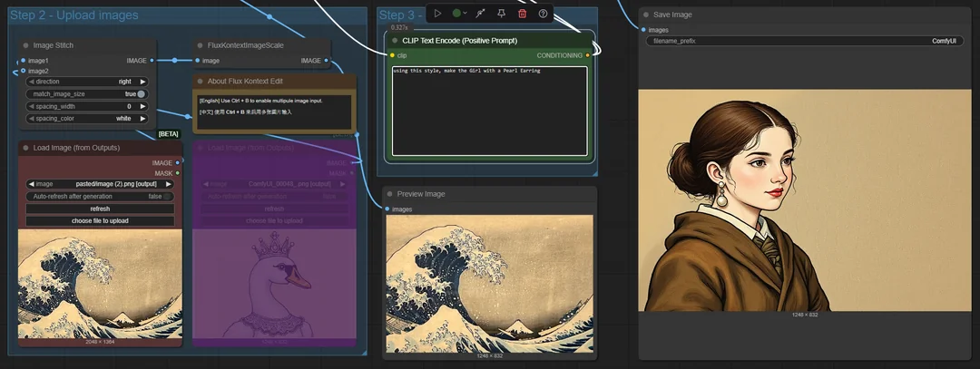Open node help with the question mark icon
This screenshot has width=980, height=369.
tap(544, 13)
